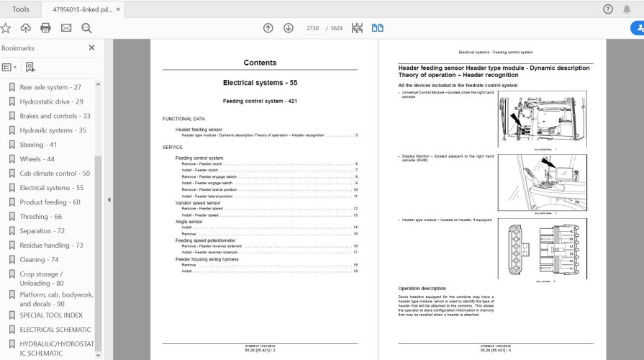The height and width of the screenshot is (360, 644).
Task: Close the Bookmarks panel
Action: [91, 48]
